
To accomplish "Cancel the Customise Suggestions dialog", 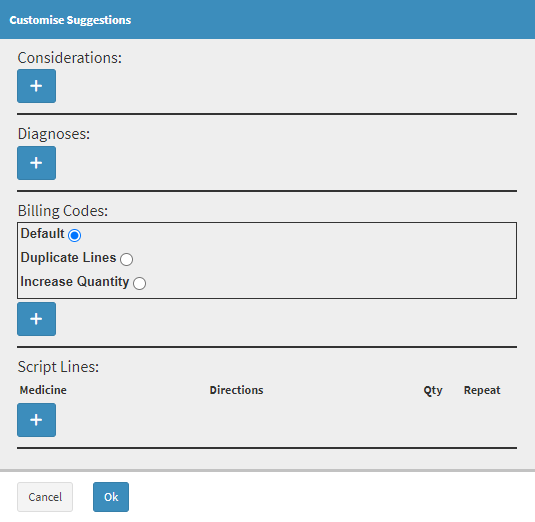I will point(45,497).
